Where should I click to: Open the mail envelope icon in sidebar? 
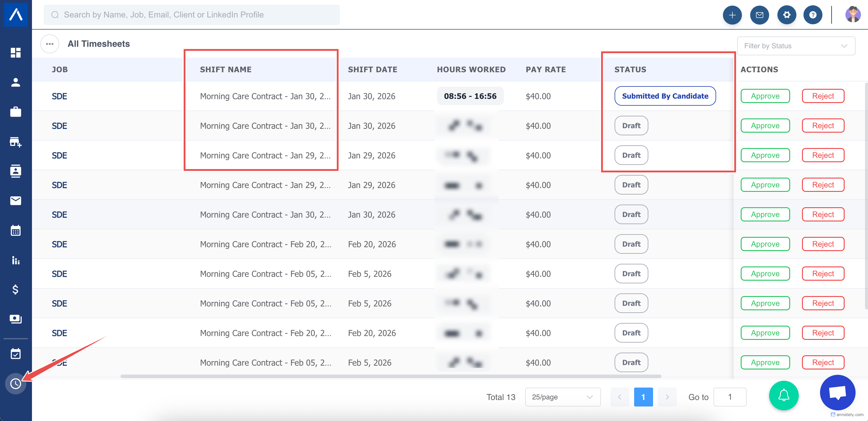click(x=15, y=201)
